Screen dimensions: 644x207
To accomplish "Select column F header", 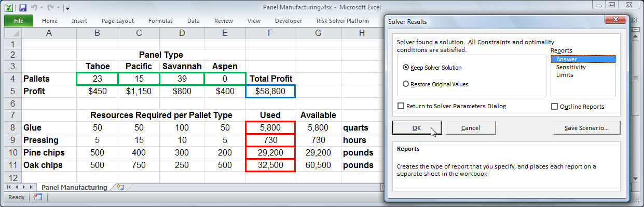I will point(270,33).
